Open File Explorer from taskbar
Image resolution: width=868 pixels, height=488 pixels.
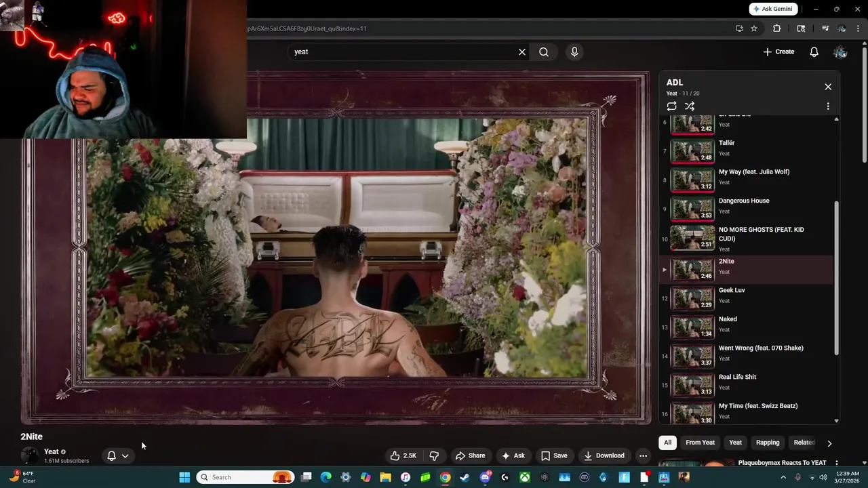coord(385,477)
